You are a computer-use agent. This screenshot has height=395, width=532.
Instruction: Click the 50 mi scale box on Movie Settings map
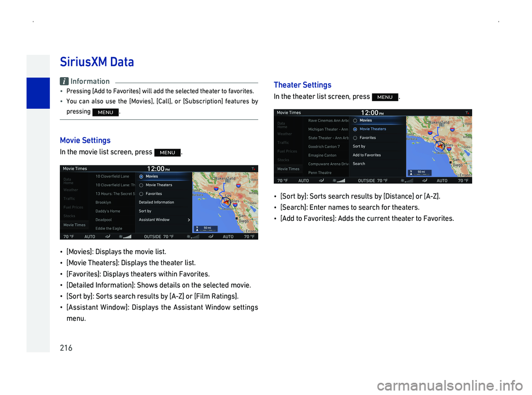click(205, 229)
